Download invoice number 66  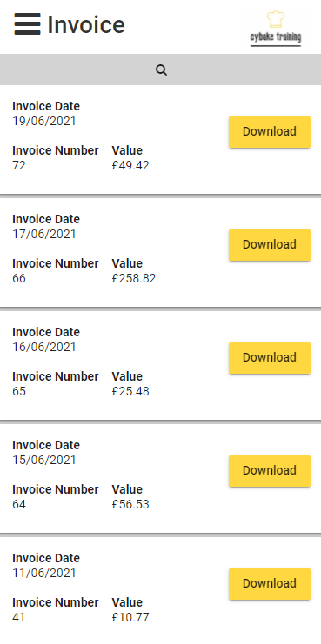click(x=270, y=245)
